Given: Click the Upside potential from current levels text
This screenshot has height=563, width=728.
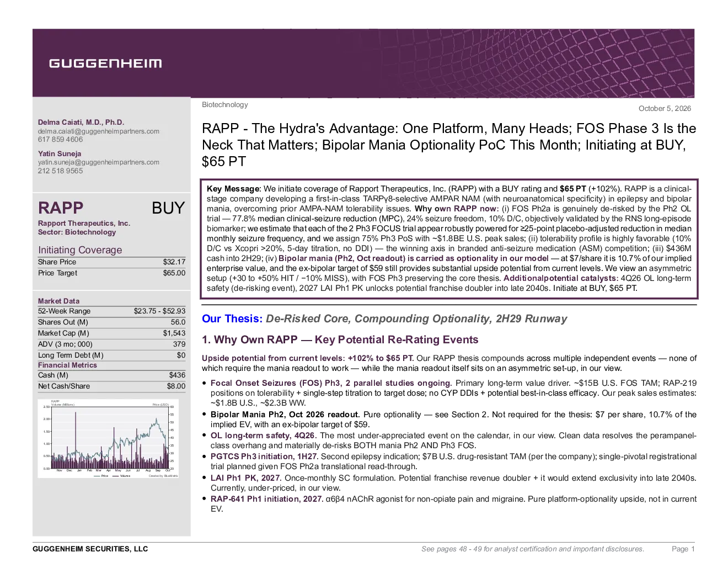Looking at the screenshot, I should pyautogui.click(x=307, y=358).
